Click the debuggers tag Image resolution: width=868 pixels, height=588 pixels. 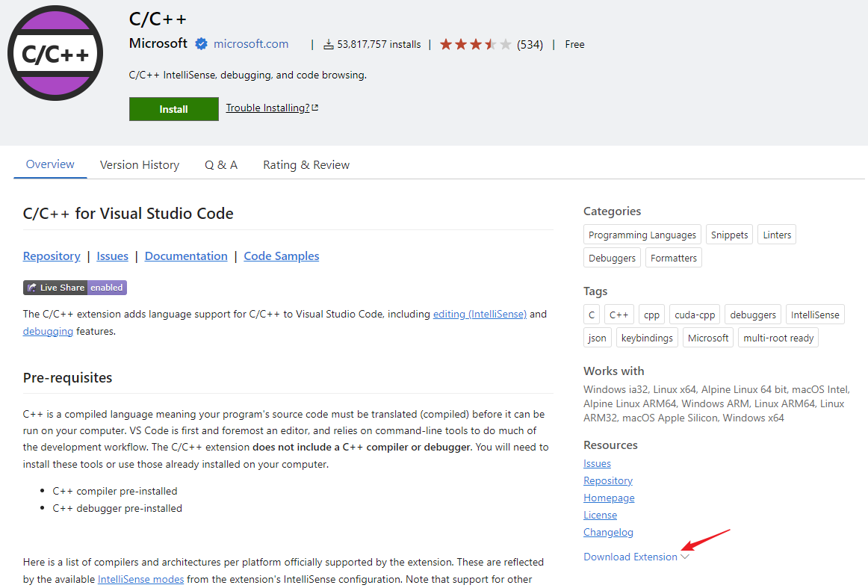(753, 315)
